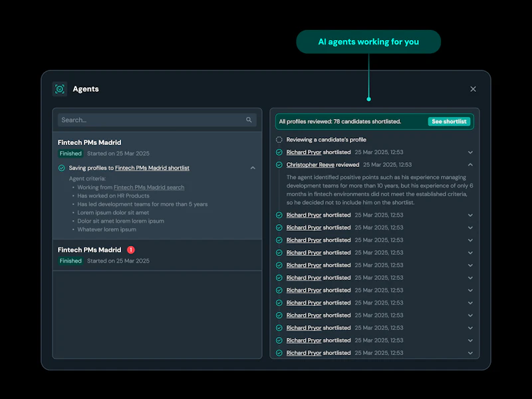Viewport: 532px width, 399px height.
Task: Expand the last Richard Pryor entry in the list
Action: [471, 352]
